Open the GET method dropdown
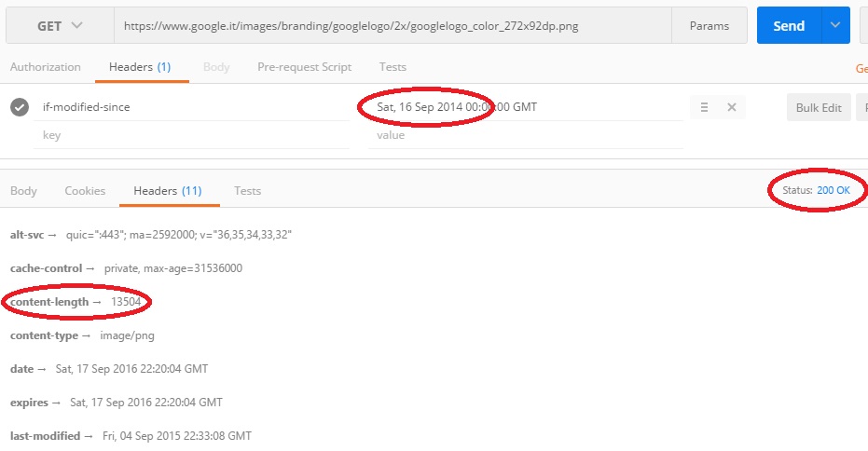Screen dimensions: 868x451 (x=60, y=26)
